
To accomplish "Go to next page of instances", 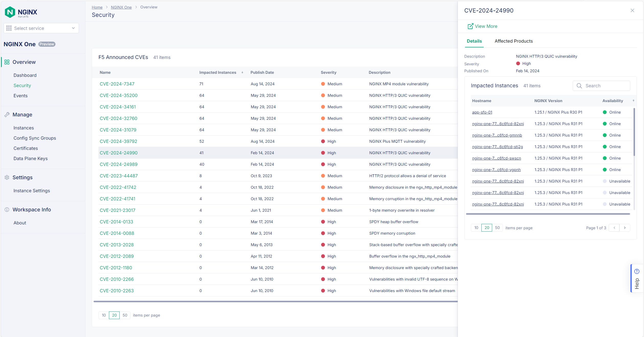I will pyautogui.click(x=625, y=228).
